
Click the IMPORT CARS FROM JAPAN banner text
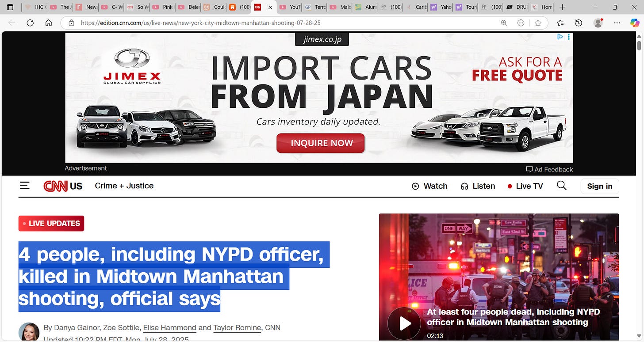click(x=322, y=83)
